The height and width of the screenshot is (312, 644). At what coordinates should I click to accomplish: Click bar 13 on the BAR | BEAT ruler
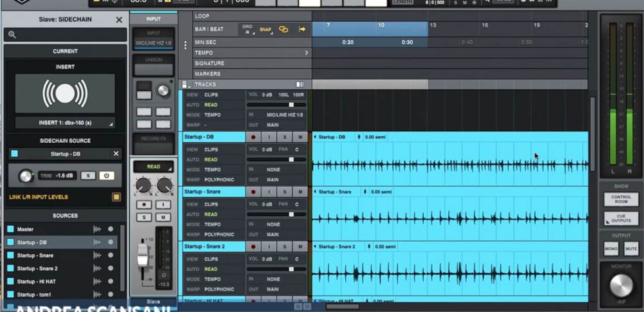point(433,26)
